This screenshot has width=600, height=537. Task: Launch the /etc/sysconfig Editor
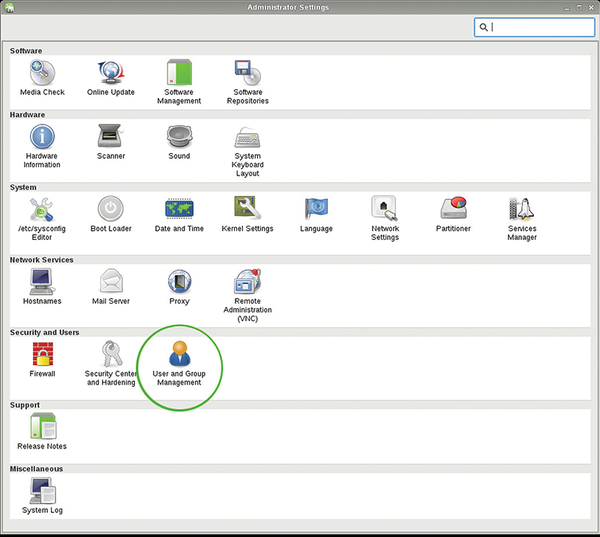(x=42, y=219)
